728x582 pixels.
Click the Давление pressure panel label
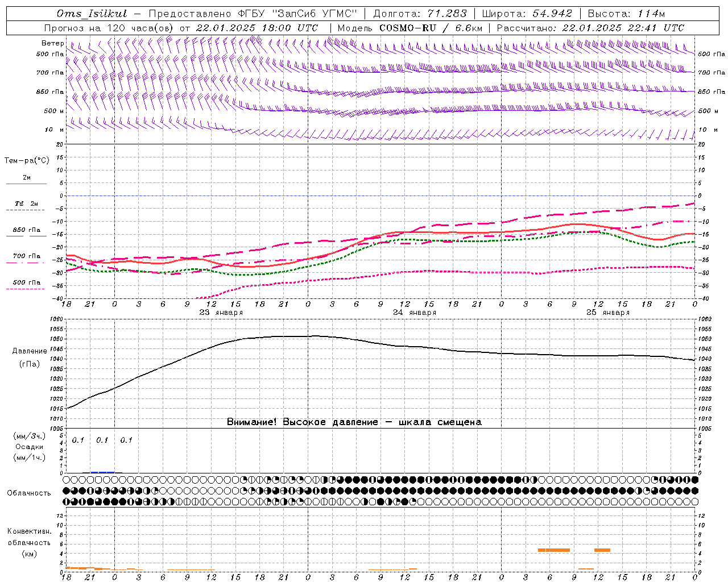tap(30, 351)
